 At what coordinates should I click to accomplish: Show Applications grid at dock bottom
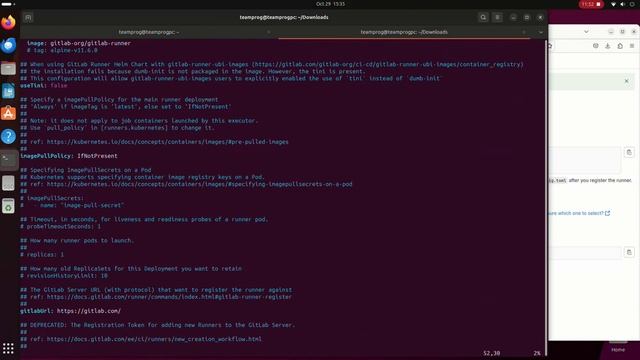[8, 348]
